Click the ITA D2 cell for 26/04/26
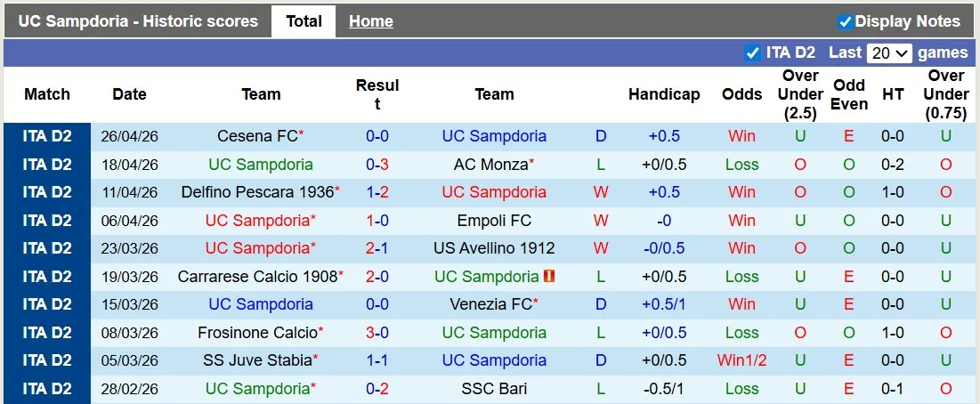The width and height of the screenshot is (980, 404). [x=47, y=136]
